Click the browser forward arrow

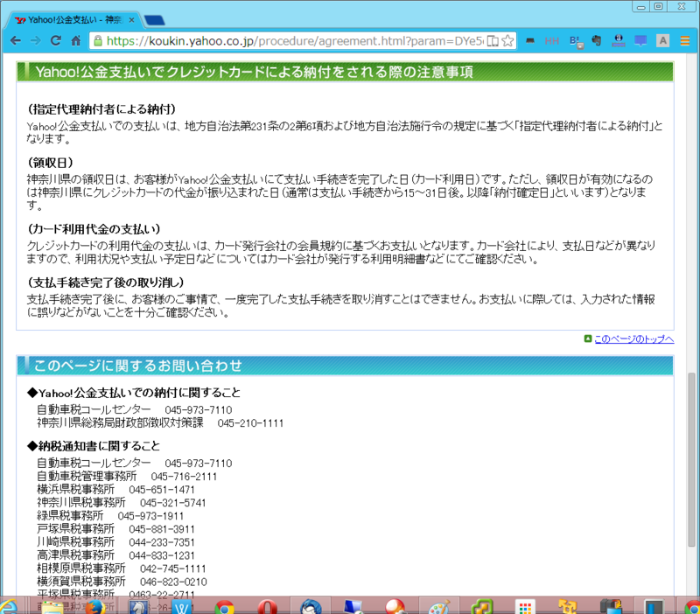35,41
